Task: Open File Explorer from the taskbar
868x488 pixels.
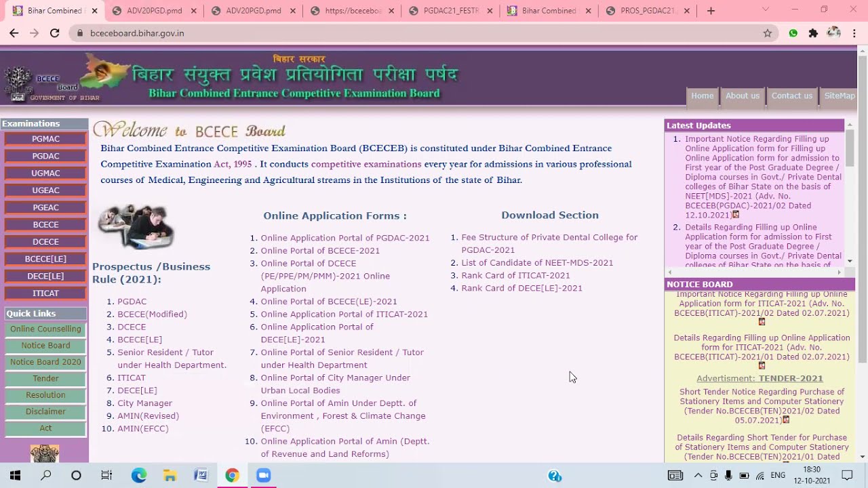Action: (170, 475)
